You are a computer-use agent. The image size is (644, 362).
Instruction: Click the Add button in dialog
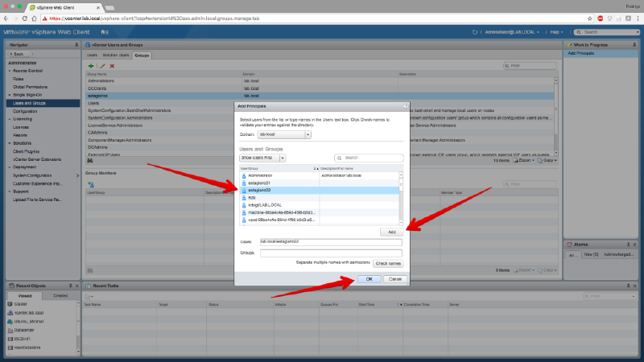click(391, 231)
